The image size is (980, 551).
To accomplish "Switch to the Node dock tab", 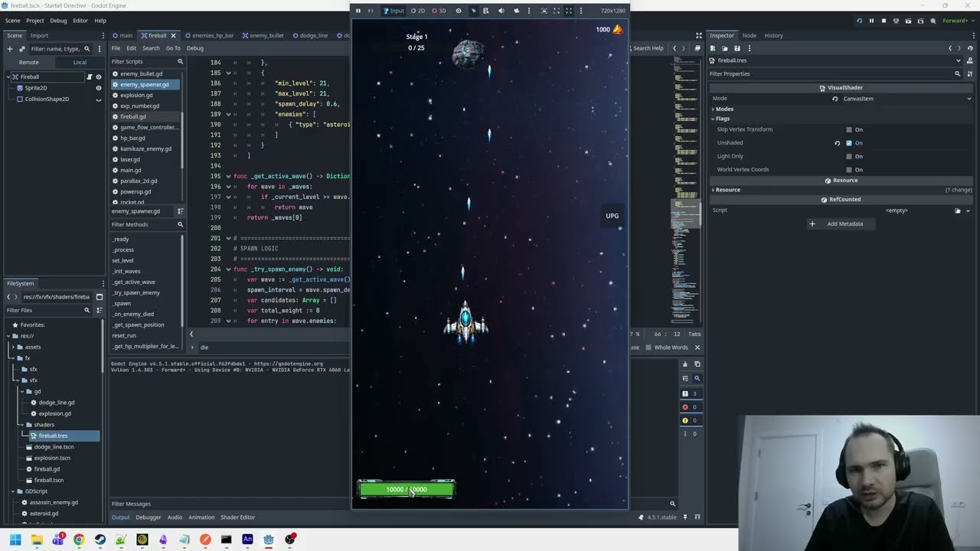I will pos(750,35).
